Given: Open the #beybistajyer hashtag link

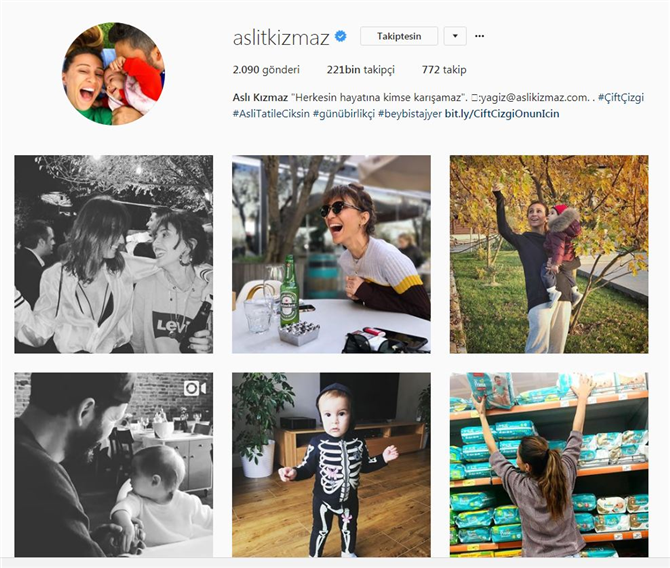Looking at the screenshot, I should (410, 114).
